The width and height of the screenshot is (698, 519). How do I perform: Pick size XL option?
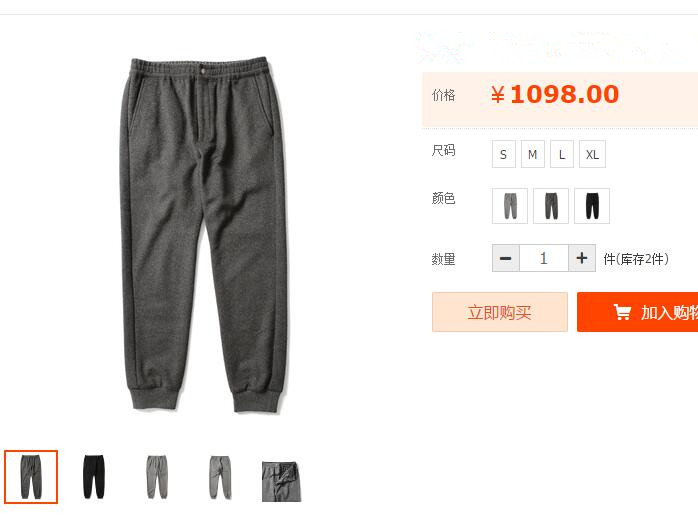coord(592,154)
